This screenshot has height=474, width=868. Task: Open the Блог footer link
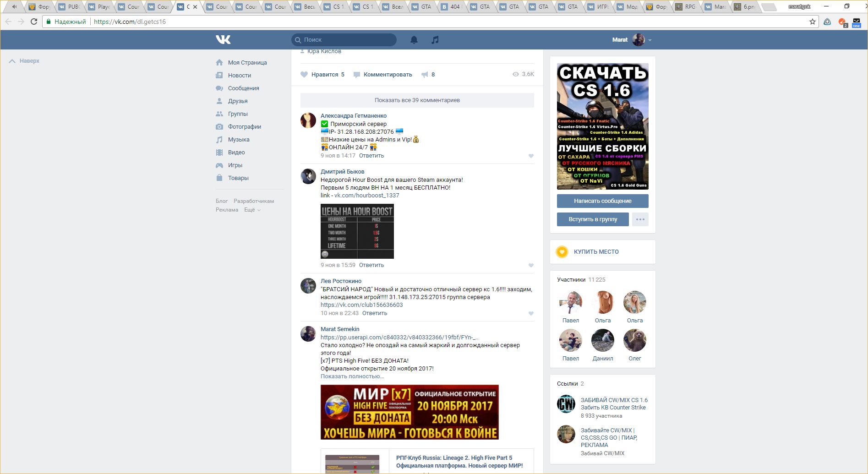[x=222, y=201]
